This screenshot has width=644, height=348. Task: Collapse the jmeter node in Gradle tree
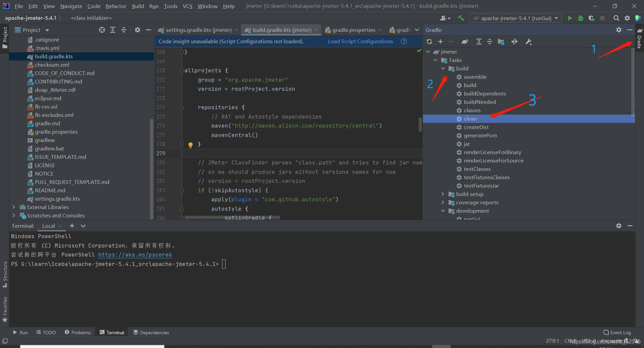coord(428,52)
